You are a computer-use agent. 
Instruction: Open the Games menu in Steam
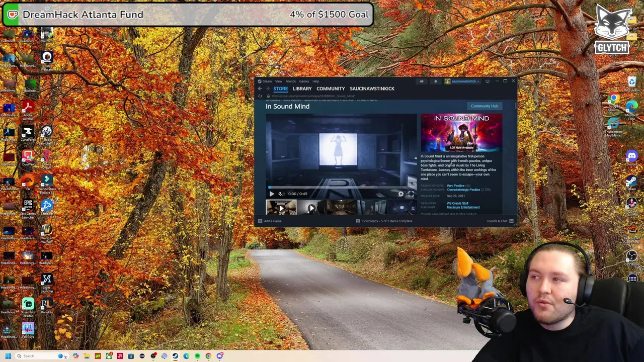(x=304, y=81)
